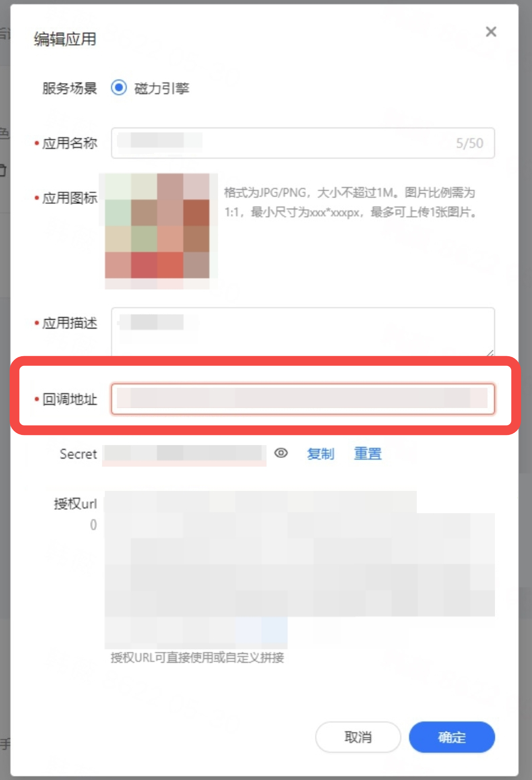This screenshot has width=532, height=780.
Task: Click the 回调地址 input field
Action: coord(303,399)
